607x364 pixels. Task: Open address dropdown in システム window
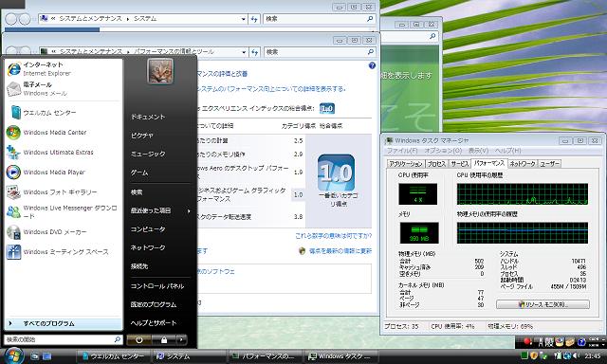pyautogui.click(x=243, y=19)
